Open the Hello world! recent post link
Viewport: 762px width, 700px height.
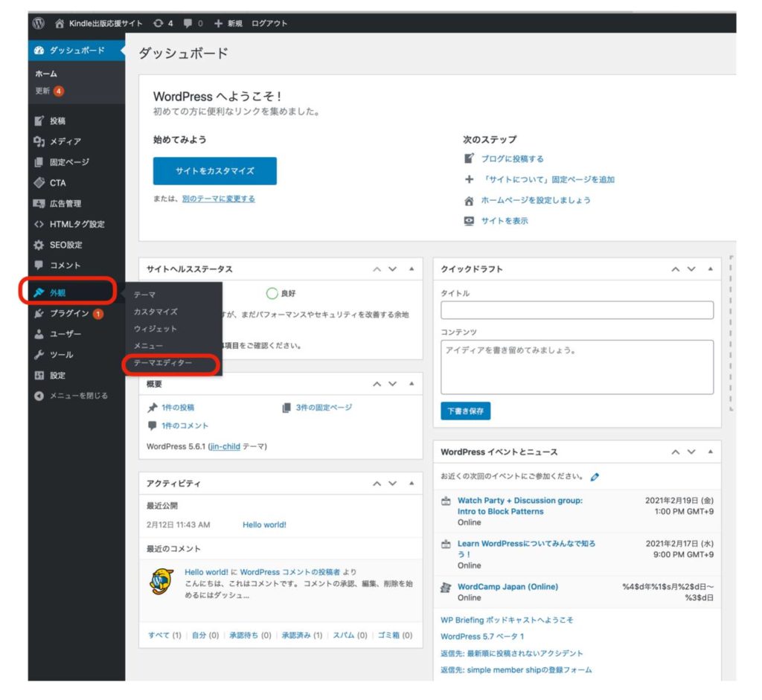(264, 524)
